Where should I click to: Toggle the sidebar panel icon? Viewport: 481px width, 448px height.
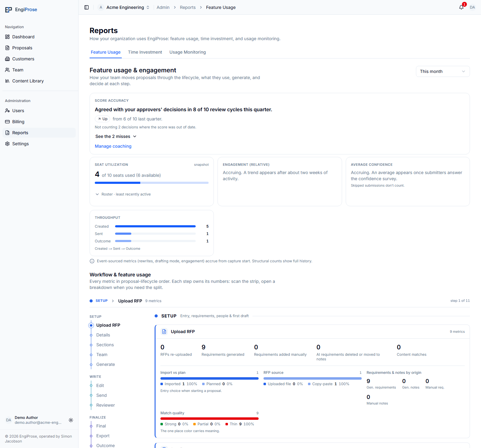[87, 7]
